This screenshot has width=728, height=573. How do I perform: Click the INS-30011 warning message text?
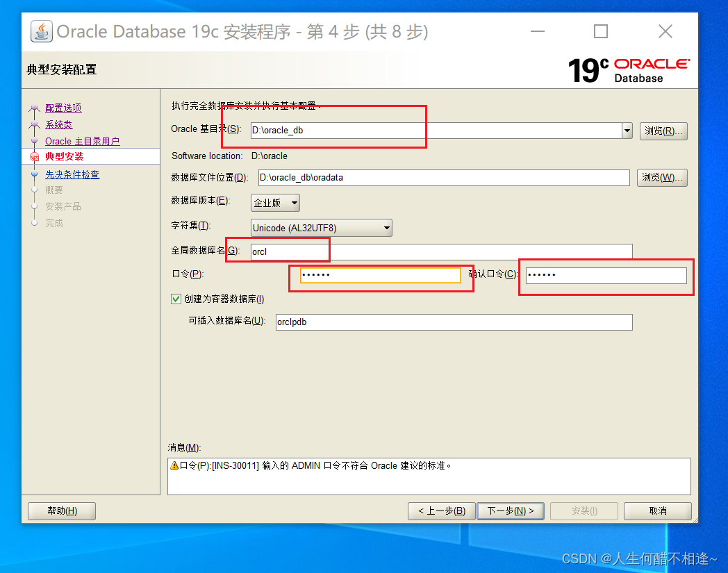tap(315, 465)
